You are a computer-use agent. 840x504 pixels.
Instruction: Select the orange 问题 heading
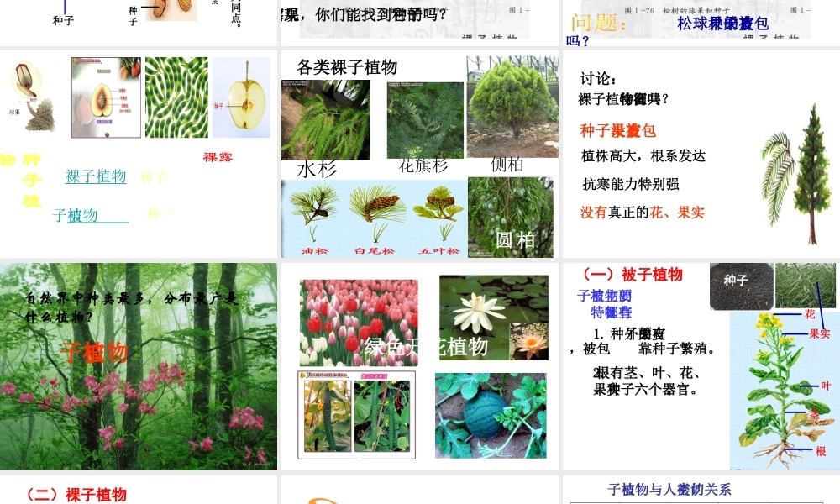pyautogui.click(x=598, y=23)
